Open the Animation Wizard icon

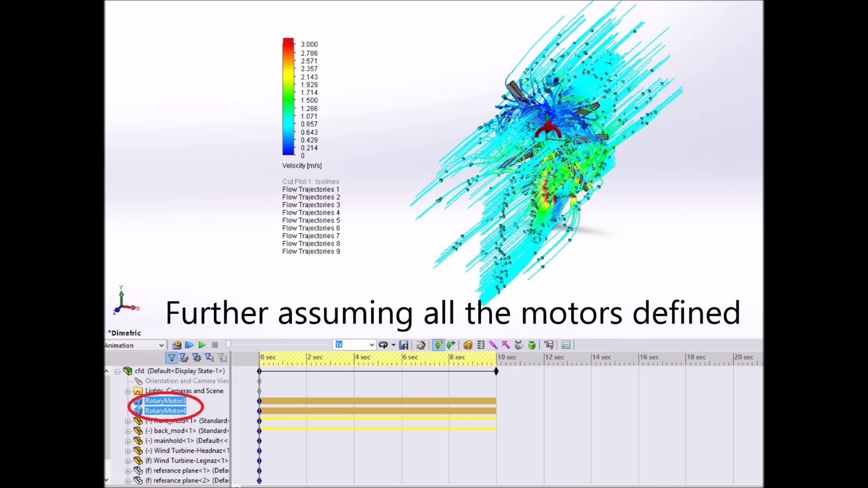point(421,345)
